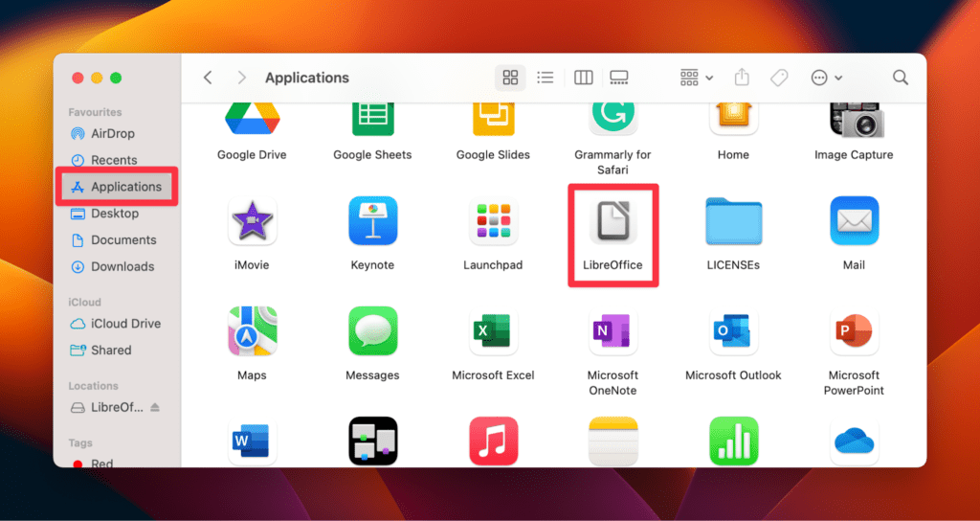The width and height of the screenshot is (980, 521).
Task: Open the More actions ellipsis menu
Action: [x=826, y=78]
